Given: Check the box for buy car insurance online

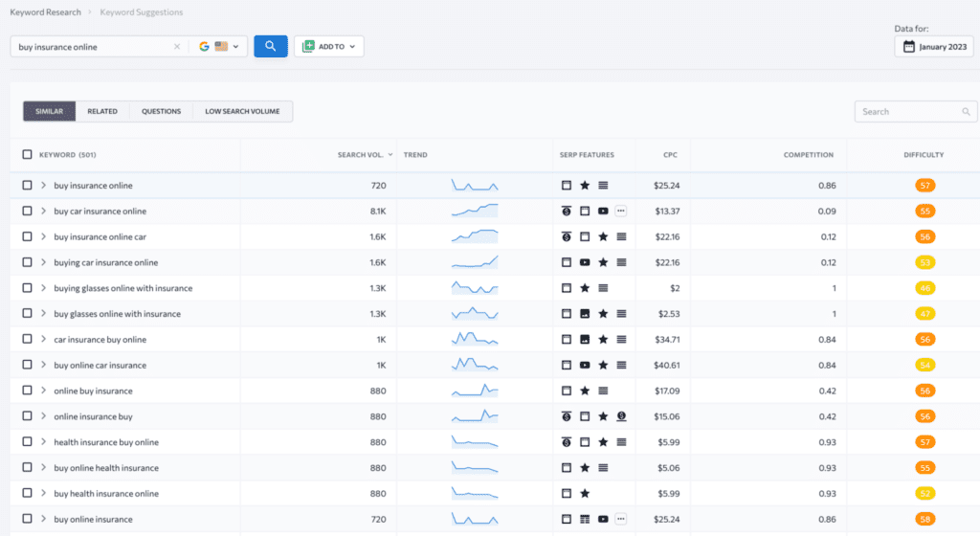Looking at the screenshot, I should tap(27, 212).
